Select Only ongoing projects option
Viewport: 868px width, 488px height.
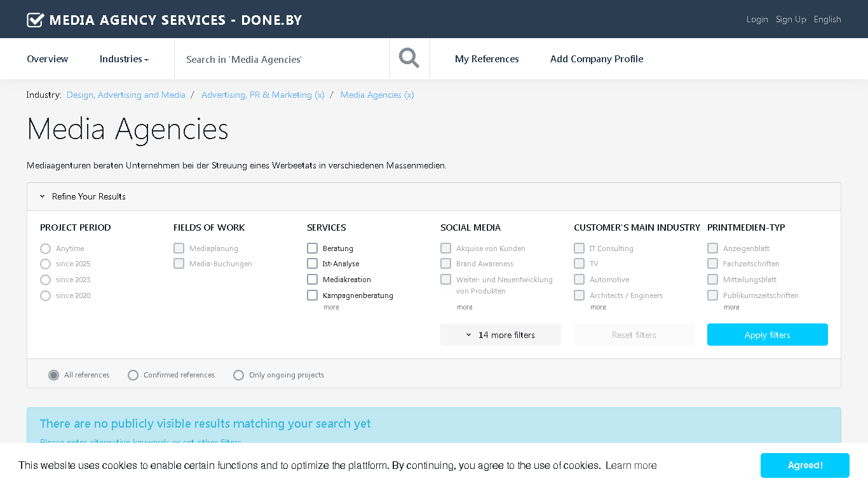point(238,375)
